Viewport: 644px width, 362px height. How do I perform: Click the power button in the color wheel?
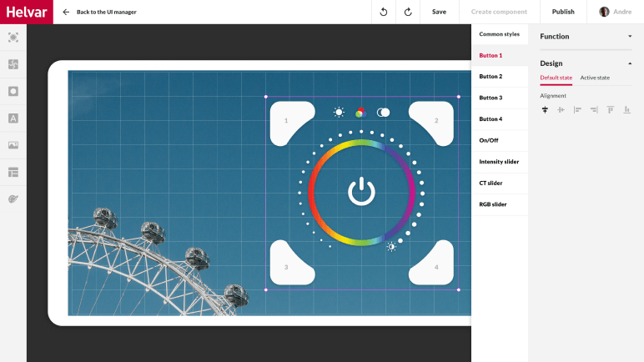click(361, 191)
